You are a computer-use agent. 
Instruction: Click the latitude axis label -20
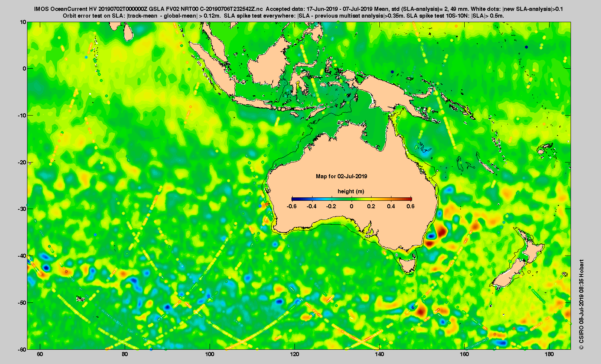[x=21, y=162]
